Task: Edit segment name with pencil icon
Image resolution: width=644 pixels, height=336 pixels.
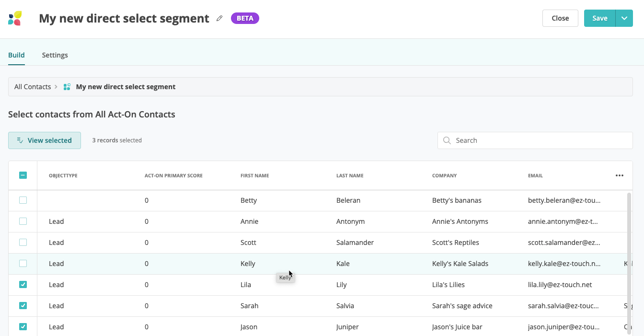Action: 219,18
